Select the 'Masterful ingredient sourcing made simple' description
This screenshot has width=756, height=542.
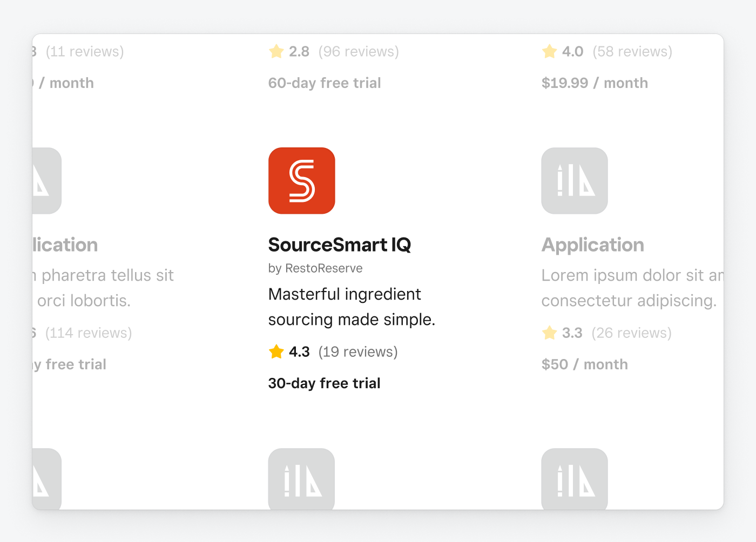tap(352, 307)
